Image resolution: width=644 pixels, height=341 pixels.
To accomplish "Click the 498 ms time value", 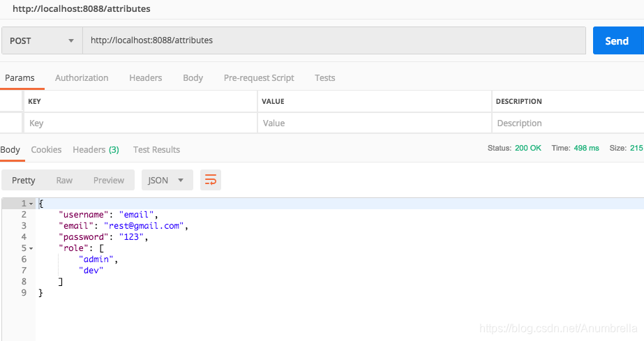I will tap(586, 148).
